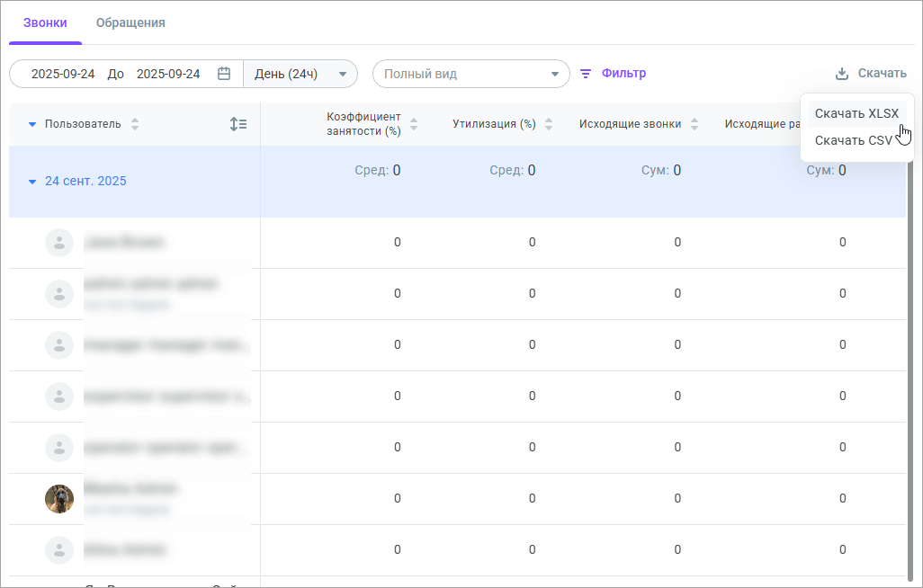Sort by Исходящие звонки column
Screen dimensions: 923x588
694,124
